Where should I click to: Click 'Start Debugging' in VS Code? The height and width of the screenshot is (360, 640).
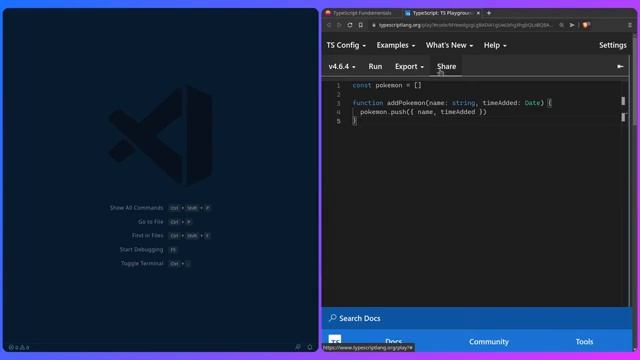(x=141, y=249)
